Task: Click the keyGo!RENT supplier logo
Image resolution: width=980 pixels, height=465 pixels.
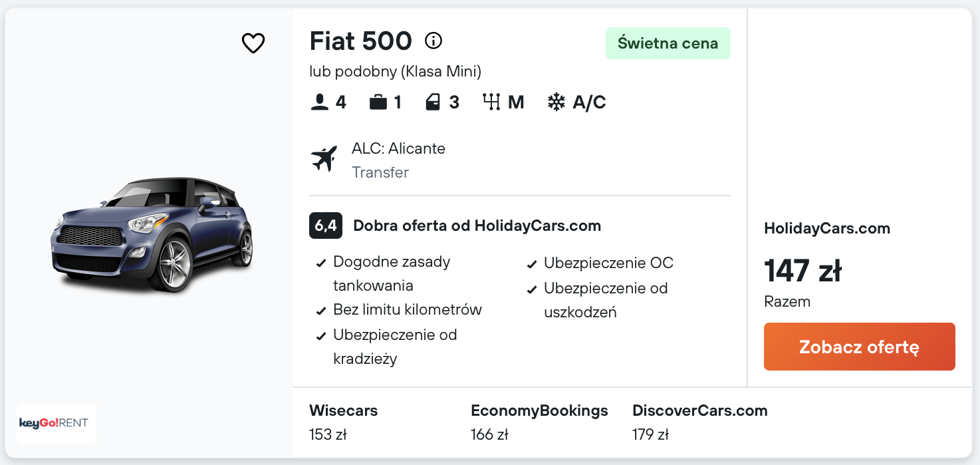Action: point(57,423)
